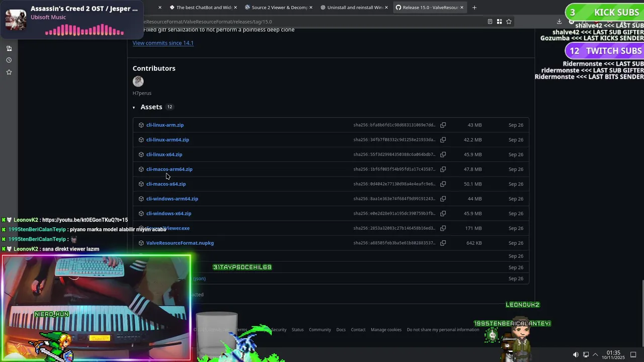This screenshot has width=644, height=362.
Task: Copy sha256 of cli-macos-arm64.zip
Action: pyautogui.click(x=443, y=169)
